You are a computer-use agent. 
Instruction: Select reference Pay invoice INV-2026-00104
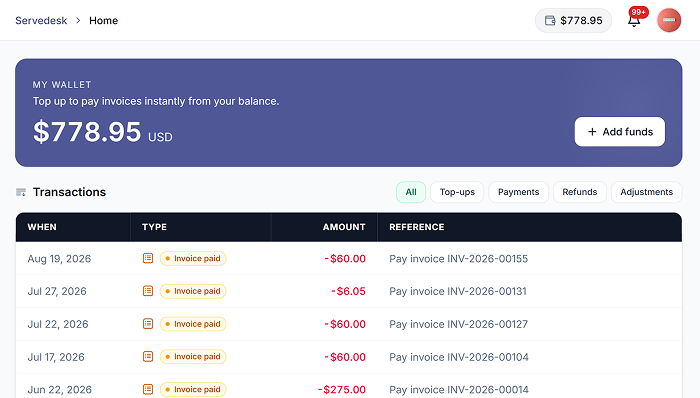tap(458, 357)
